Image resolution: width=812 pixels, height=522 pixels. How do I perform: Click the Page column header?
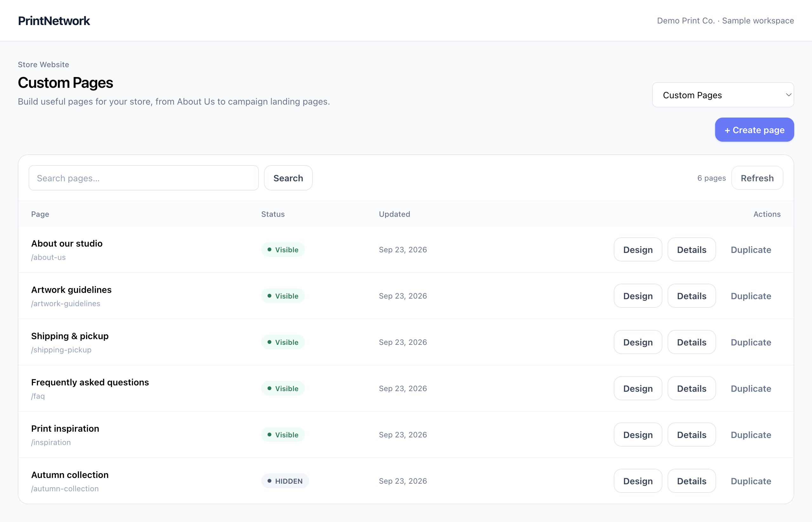(40, 214)
